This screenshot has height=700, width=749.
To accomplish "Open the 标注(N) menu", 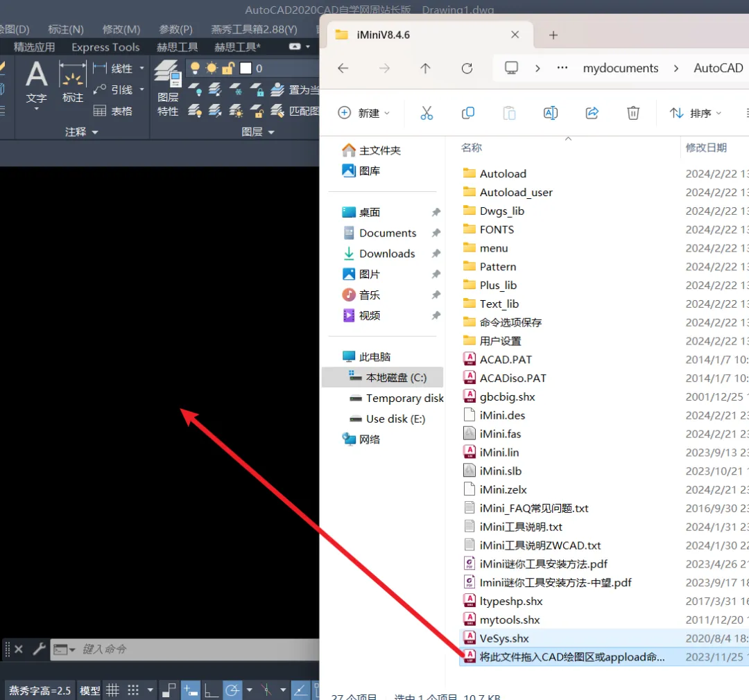I will 66,30.
